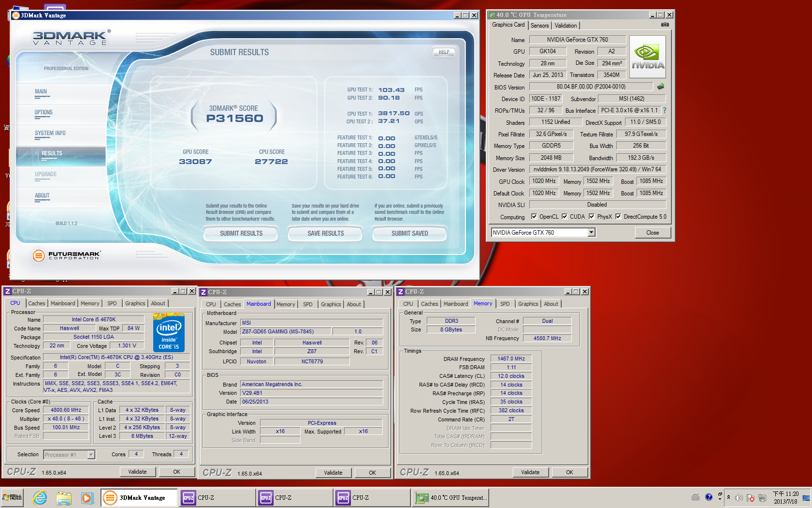
Task: Open the CPU tab in the right CPU-Z window
Action: [x=408, y=304]
